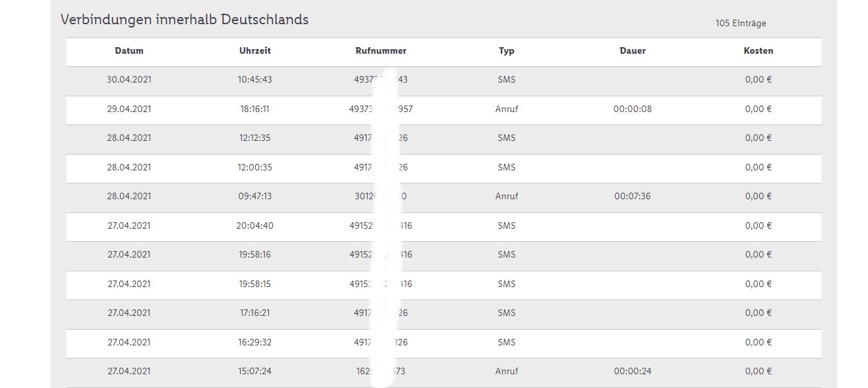Viewport: 868px width, 388px height.
Task: Click the 29.04.2021 date cell
Action: click(x=129, y=109)
